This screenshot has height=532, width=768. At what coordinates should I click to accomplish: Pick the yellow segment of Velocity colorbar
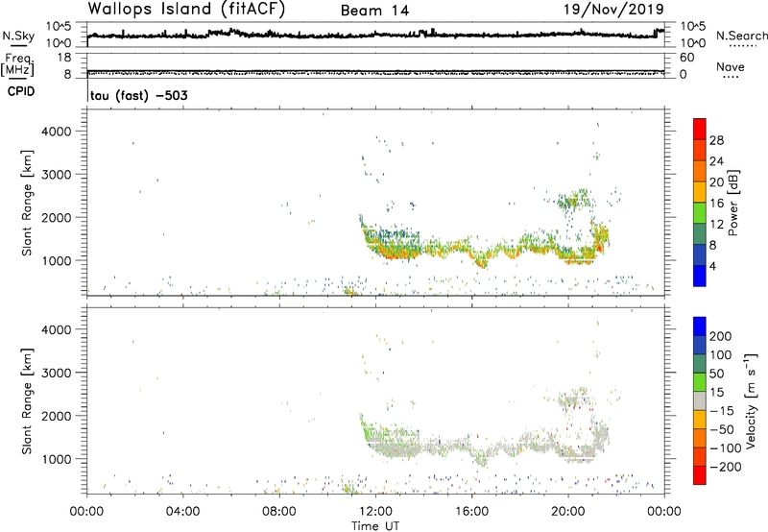pos(700,421)
